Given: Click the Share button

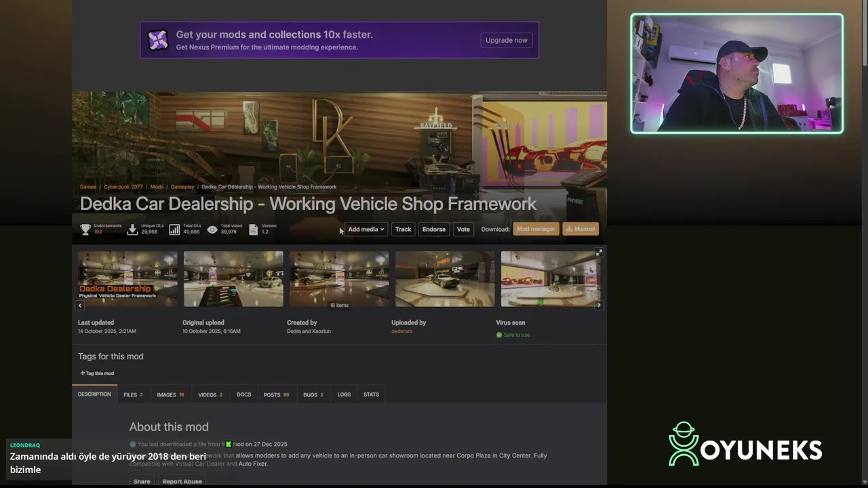Looking at the screenshot, I should tap(142, 481).
